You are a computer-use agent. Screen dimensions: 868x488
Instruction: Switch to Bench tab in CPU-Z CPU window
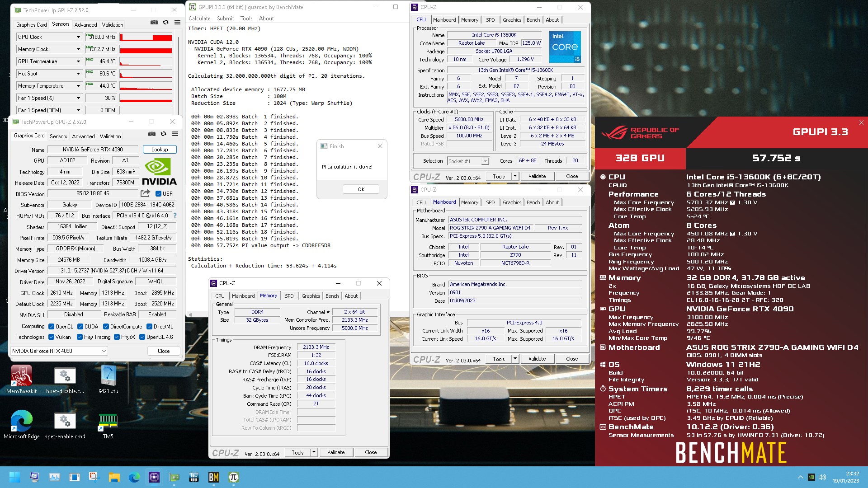533,20
